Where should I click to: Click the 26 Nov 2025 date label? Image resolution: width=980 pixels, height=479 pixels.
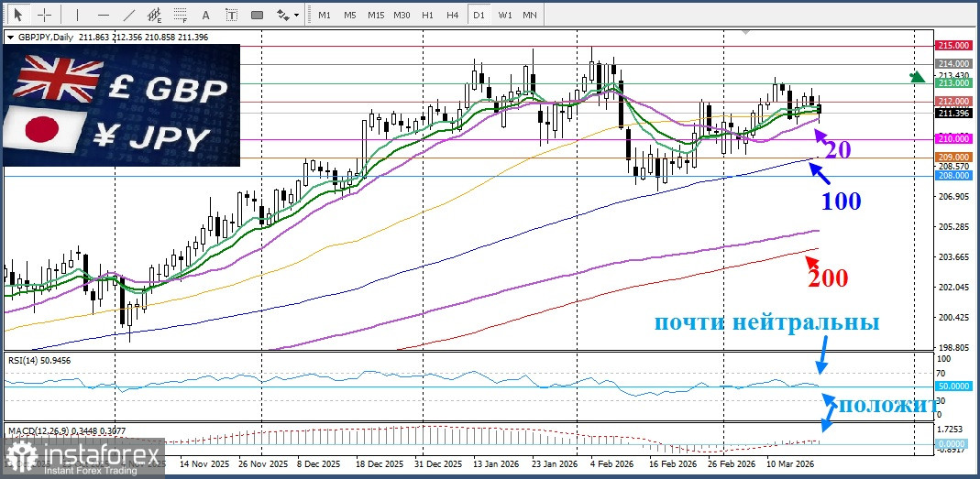click(264, 464)
